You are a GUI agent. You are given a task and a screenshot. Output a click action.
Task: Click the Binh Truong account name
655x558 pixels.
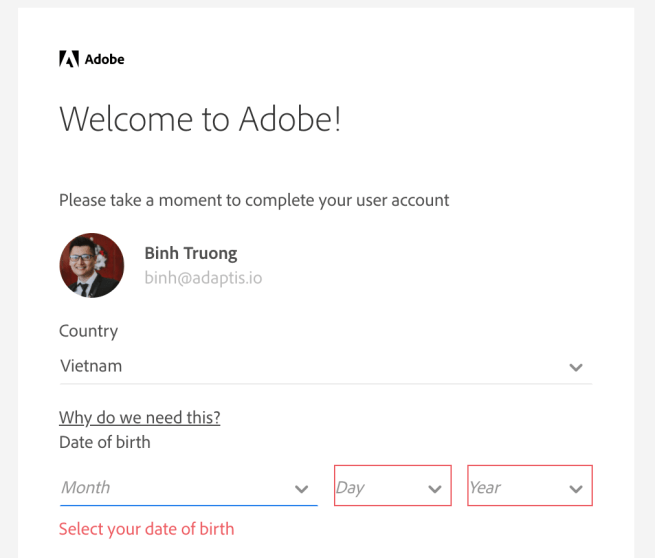190,253
